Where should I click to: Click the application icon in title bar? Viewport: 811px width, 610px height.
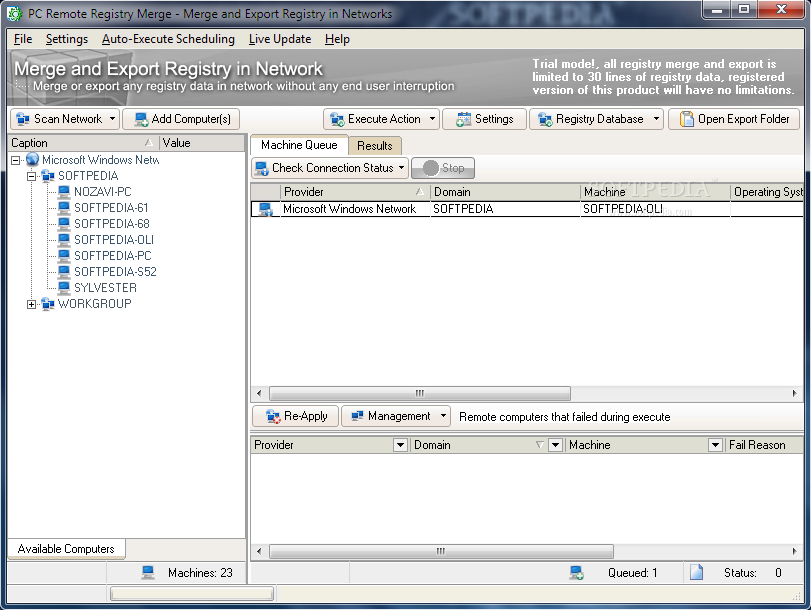(x=15, y=13)
